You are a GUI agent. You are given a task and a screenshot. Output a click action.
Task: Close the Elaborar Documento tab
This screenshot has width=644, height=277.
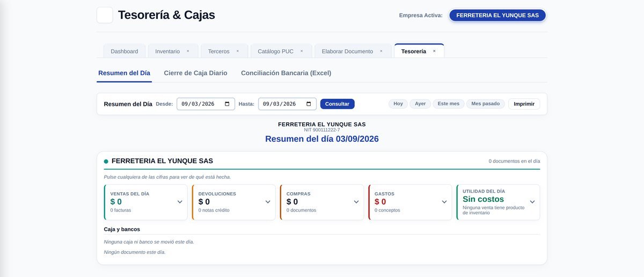381,51
